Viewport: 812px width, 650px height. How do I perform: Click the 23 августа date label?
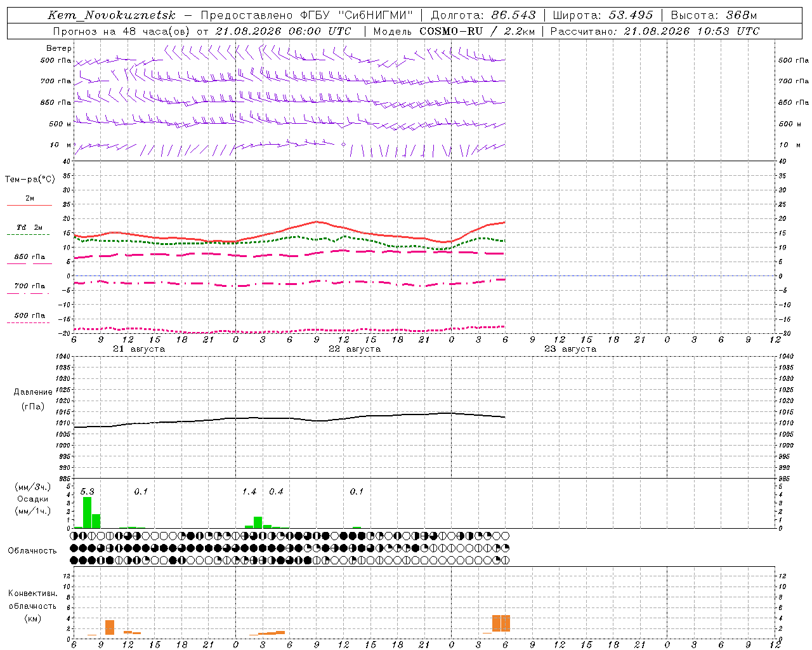pyautogui.click(x=570, y=349)
